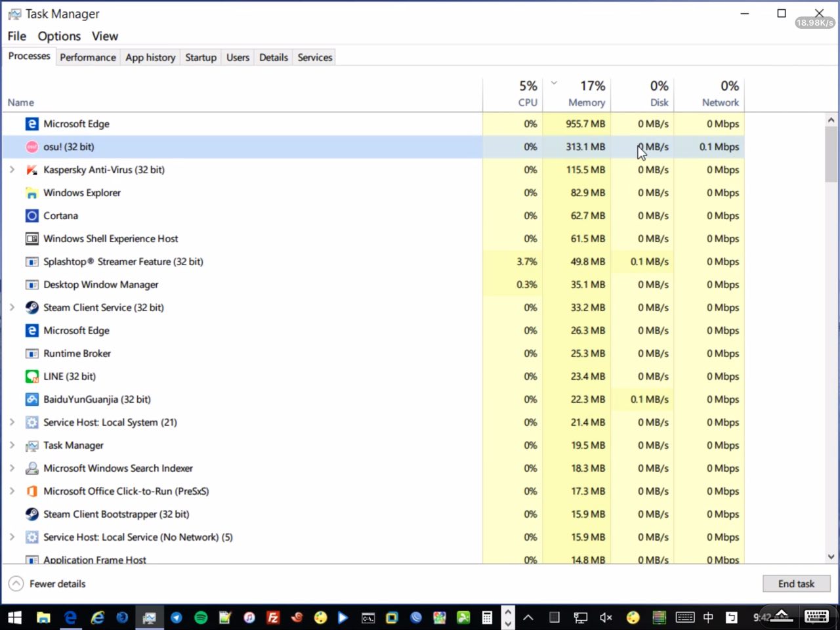The width and height of the screenshot is (840, 630).
Task: Open the Options menu
Action: [x=59, y=36]
